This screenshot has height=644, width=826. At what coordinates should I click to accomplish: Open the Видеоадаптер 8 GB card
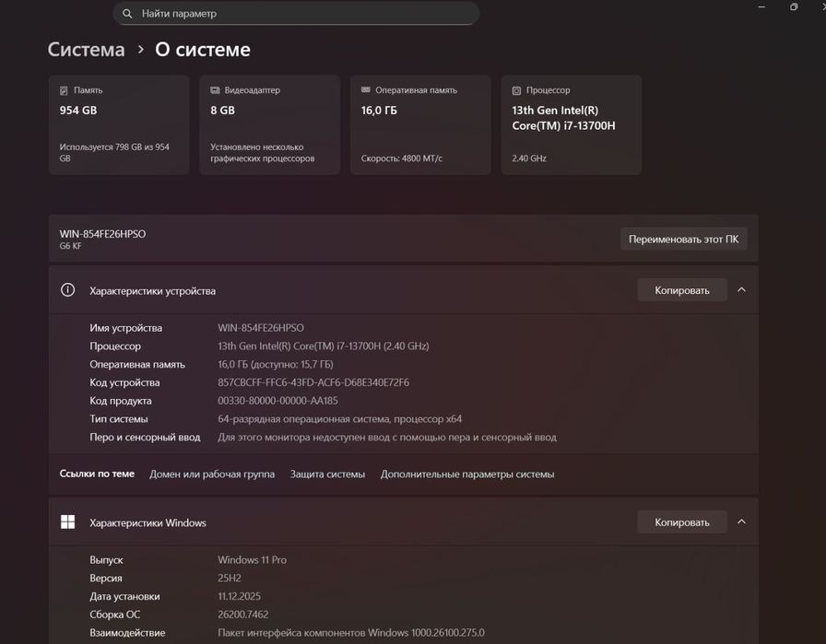coord(270,124)
